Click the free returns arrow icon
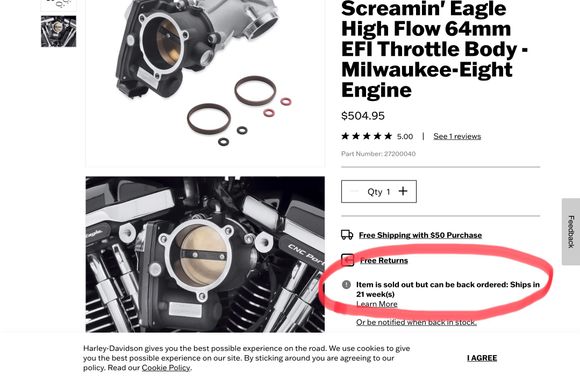 [347, 260]
